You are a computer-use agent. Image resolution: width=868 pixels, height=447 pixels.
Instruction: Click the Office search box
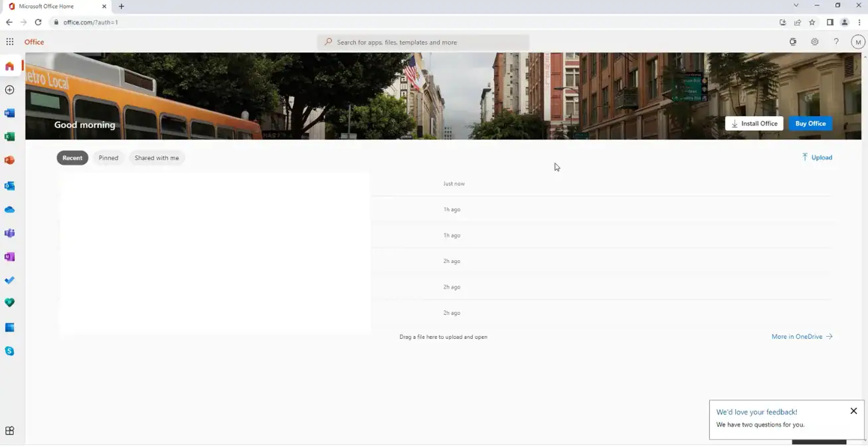tap(425, 42)
